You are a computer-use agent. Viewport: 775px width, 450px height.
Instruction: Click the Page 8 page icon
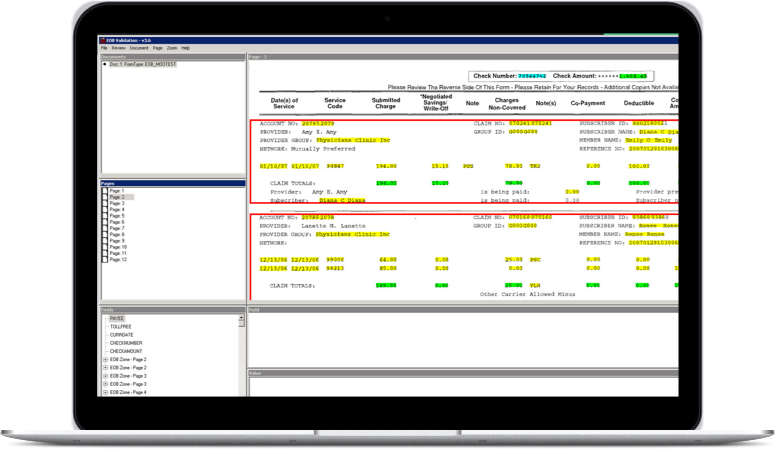(x=105, y=234)
